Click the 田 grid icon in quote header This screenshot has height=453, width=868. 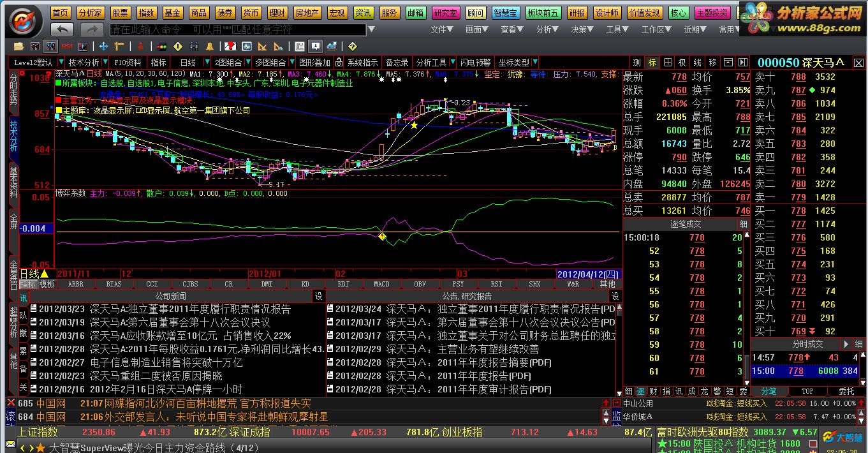tap(668, 63)
